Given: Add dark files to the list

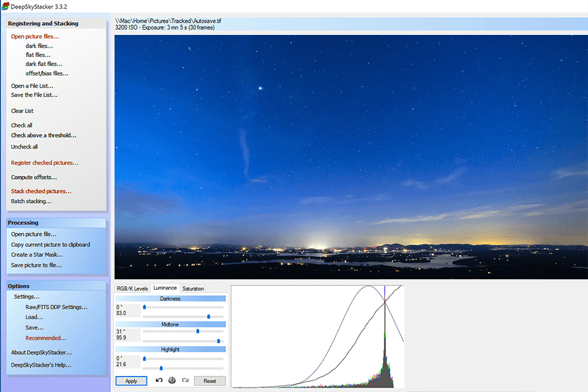Looking at the screenshot, I should click(x=39, y=45).
